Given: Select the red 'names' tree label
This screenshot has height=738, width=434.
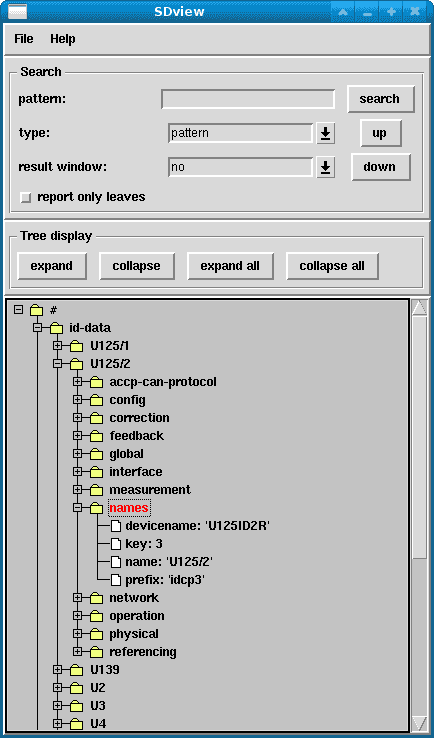Looking at the screenshot, I should (129, 508).
